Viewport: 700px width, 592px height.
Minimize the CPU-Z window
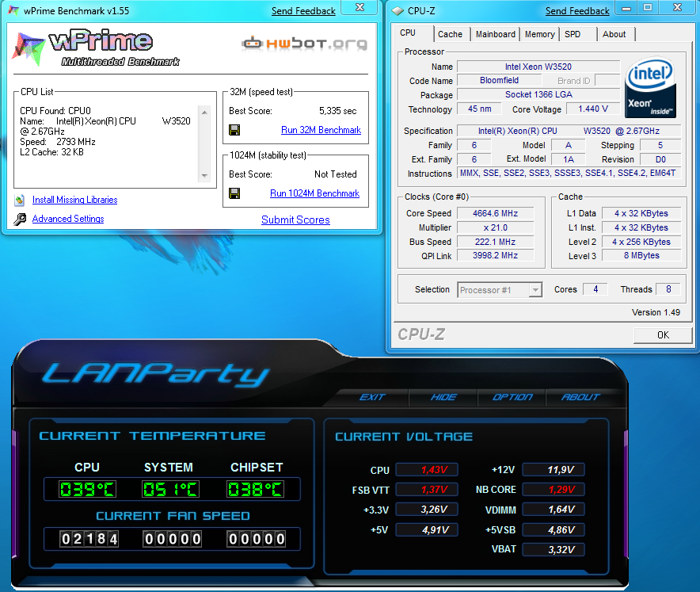626,8
